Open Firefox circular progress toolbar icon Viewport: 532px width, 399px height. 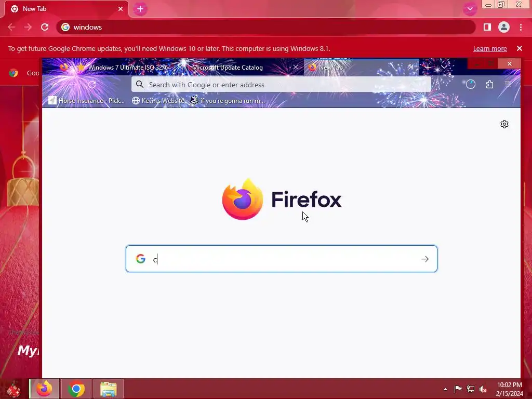click(x=471, y=85)
